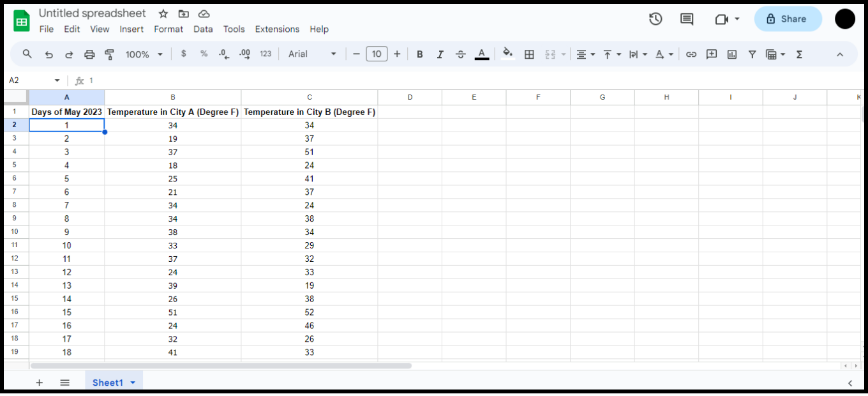868x396 pixels.
Task: Check cloud save status icon
Action: tap(204, 13)
